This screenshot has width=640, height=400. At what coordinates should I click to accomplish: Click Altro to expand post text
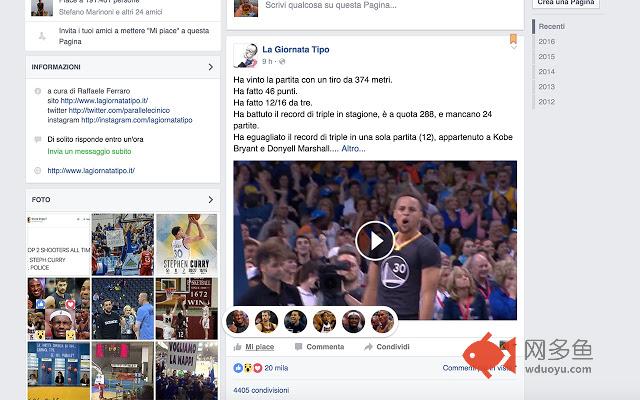tap(353, 149)
